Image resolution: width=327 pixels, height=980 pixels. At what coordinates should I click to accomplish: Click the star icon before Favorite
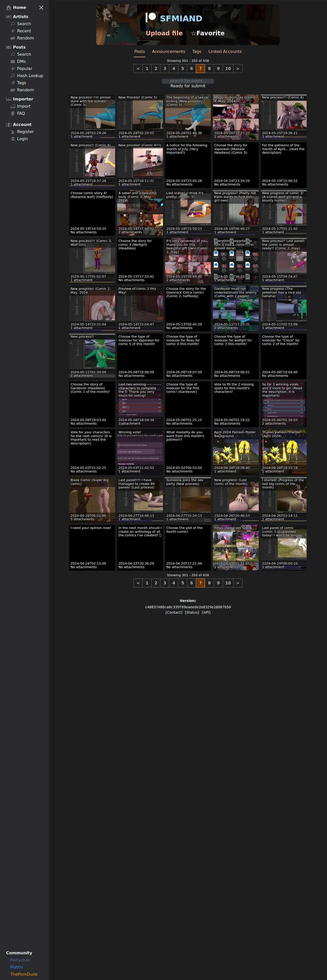pyautogui.click(x=193, y=34)
